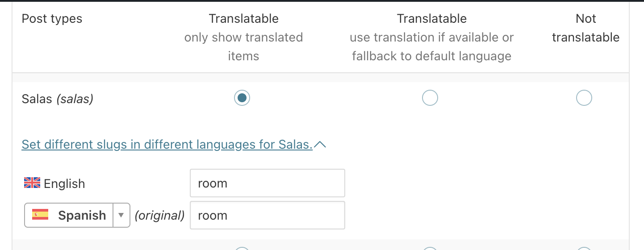
Task: Click the '(original)' label text
Action: coord(159,216)
